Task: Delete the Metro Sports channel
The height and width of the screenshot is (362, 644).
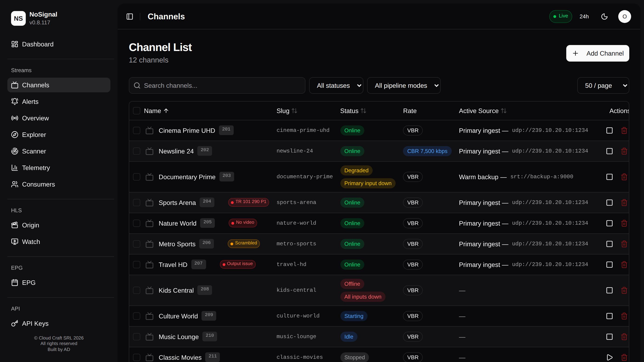Action: 624,244
